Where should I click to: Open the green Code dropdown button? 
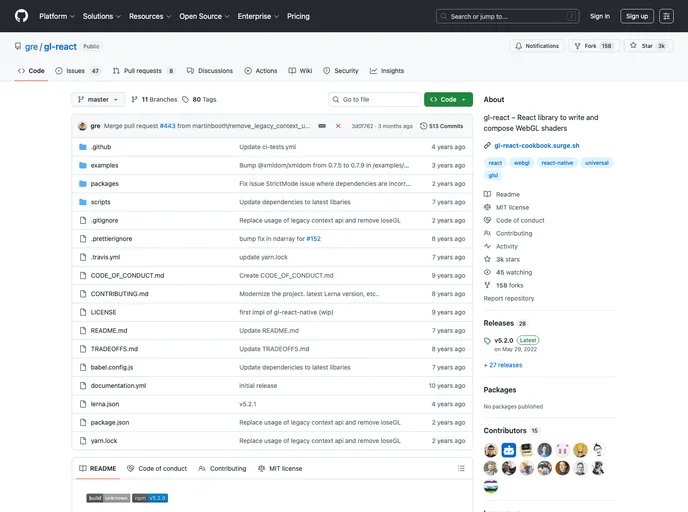(448, 100)
